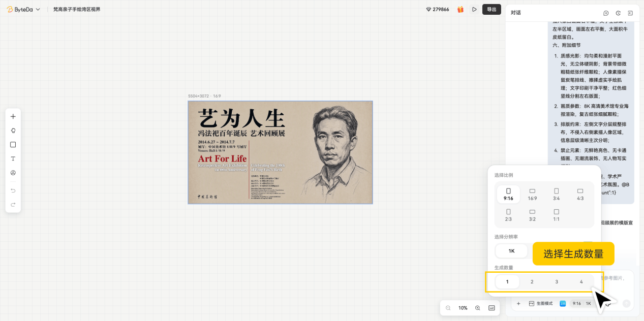The width and height of the screenshot is (644, 321).
Task: Open the character avatar tool
Action: pyautogui.click(x=13, y=173)
